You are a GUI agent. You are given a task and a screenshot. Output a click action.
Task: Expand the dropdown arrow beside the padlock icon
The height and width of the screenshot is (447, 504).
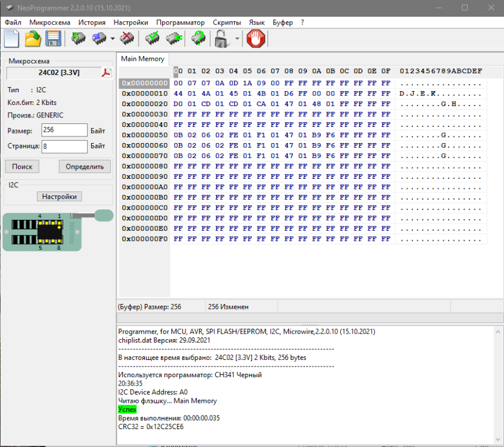point(237,39)
